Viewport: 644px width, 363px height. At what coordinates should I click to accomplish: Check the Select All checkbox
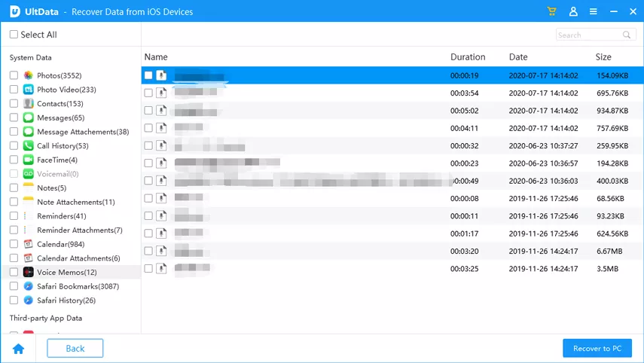[x=14, y=34]
